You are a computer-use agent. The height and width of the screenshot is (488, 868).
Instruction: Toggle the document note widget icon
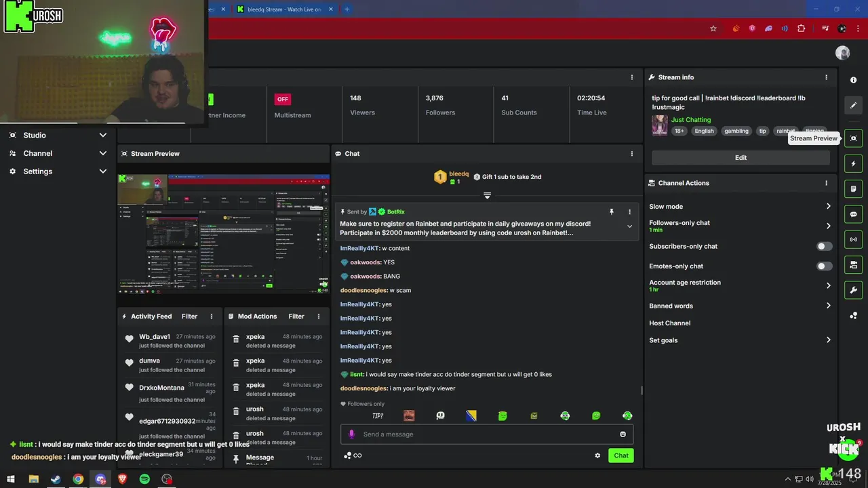[853, 188]
